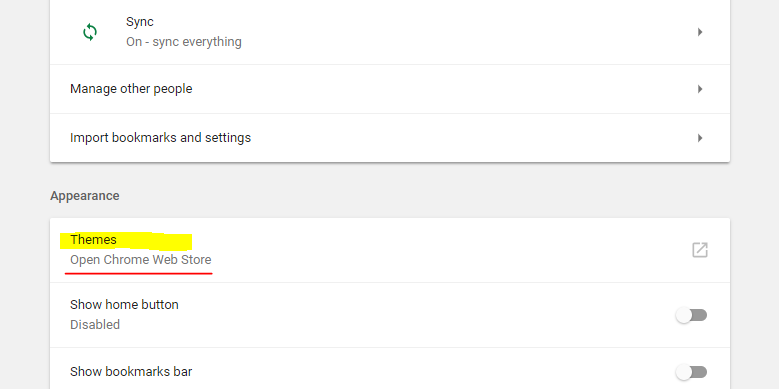
Task: Open Manage other people using its arrow
Action: [x=700, y=89]
